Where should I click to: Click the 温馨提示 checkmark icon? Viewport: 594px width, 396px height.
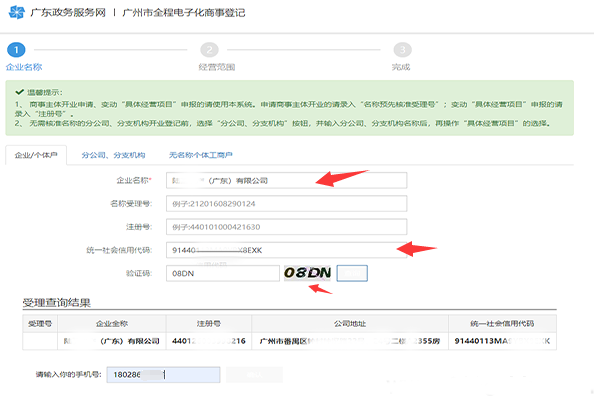[x=19, y=92]
